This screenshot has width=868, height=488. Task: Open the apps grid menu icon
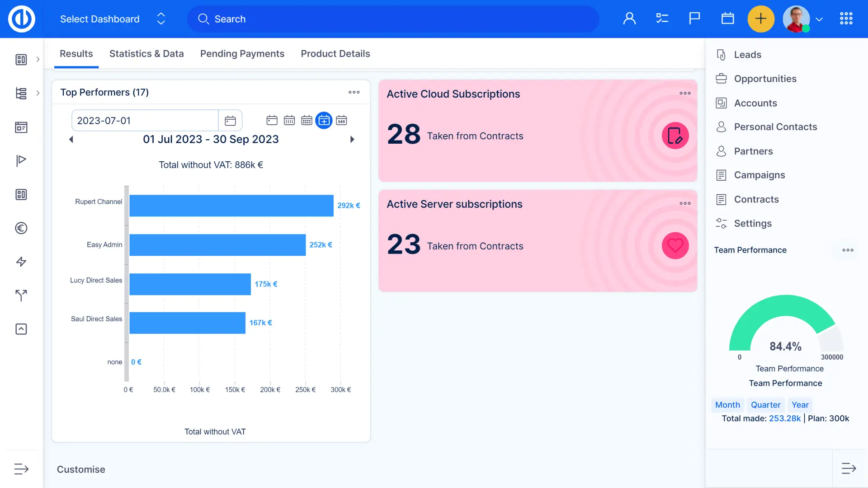pyautogui.click(x=846, y=19)
